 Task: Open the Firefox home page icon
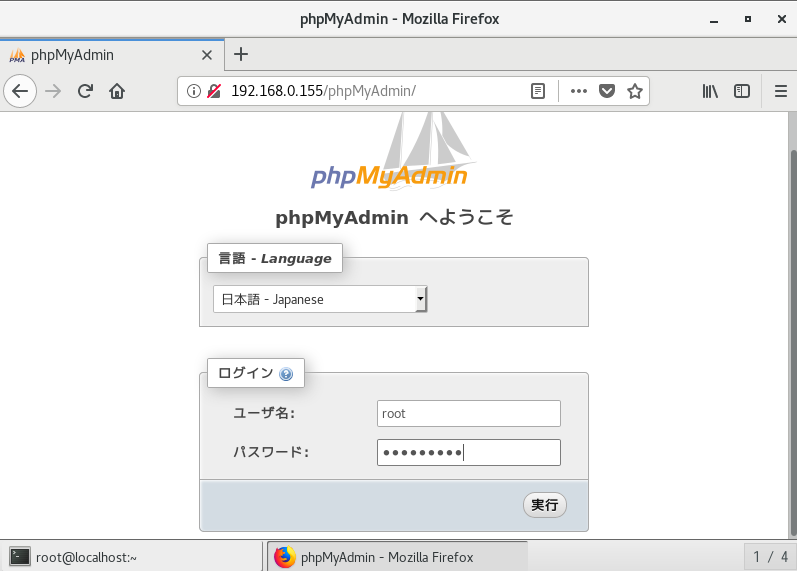point(117,91)
